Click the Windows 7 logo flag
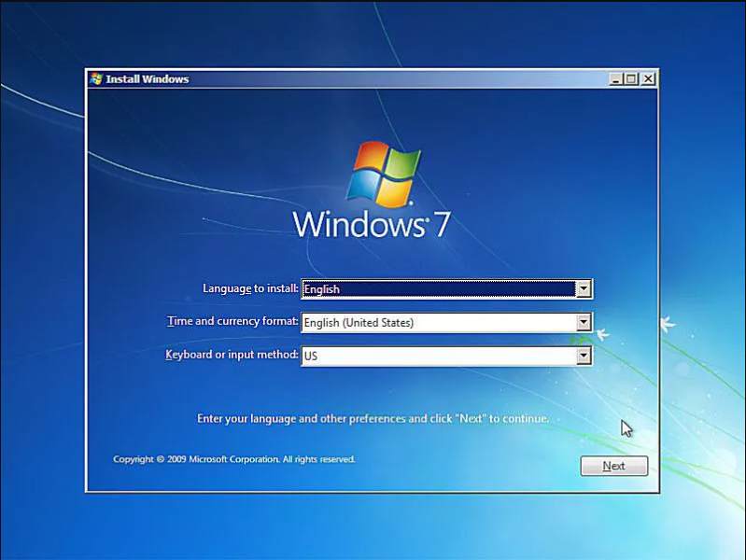 384,175
